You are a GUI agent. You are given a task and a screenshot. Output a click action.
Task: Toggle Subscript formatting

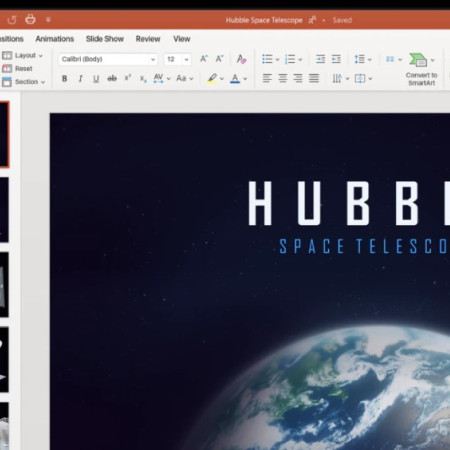coord(143,79)
